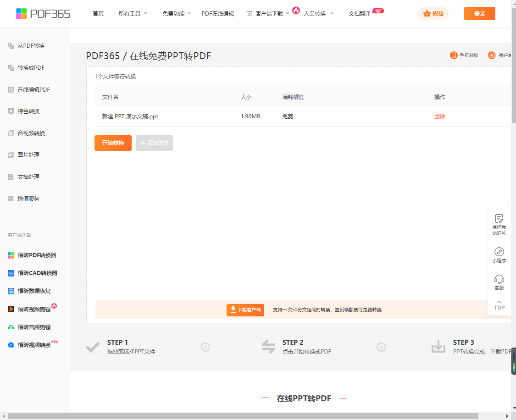516x420 pixels.
Task: Open the 福昕PDF转换器 download link
Action: point(37,255)
